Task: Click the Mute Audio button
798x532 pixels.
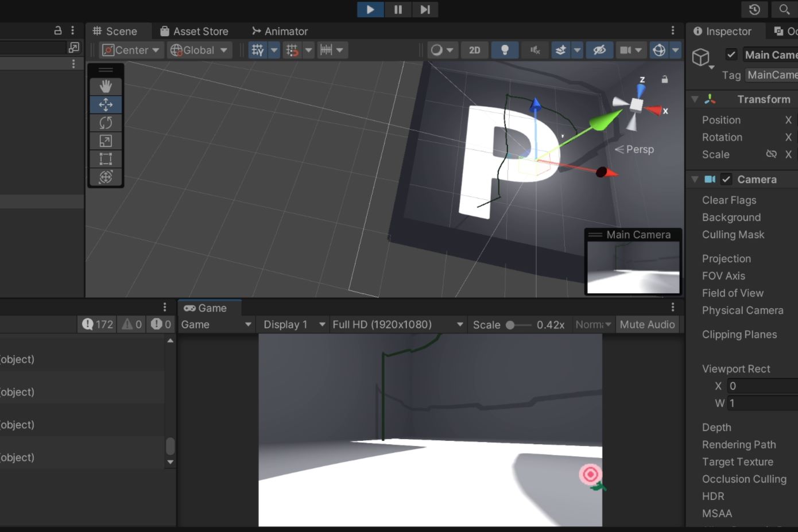Action: pyautogui.click(x=647, y=324)
